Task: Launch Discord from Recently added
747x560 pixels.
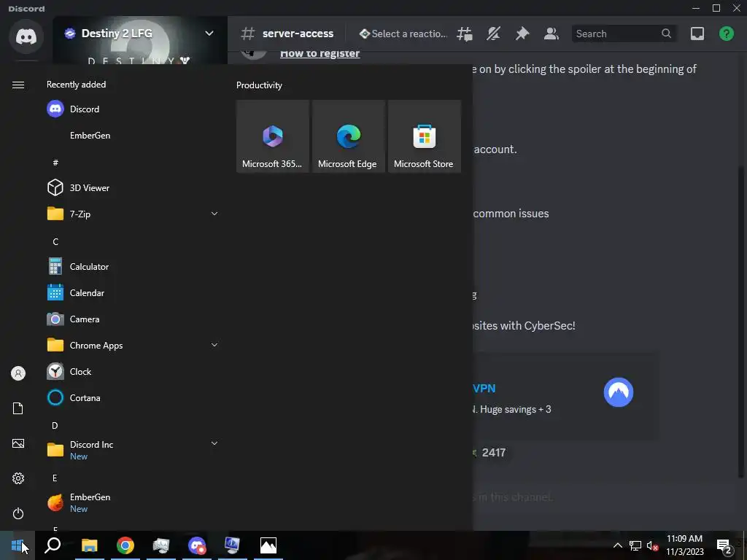Action: (x=133, y=109)
